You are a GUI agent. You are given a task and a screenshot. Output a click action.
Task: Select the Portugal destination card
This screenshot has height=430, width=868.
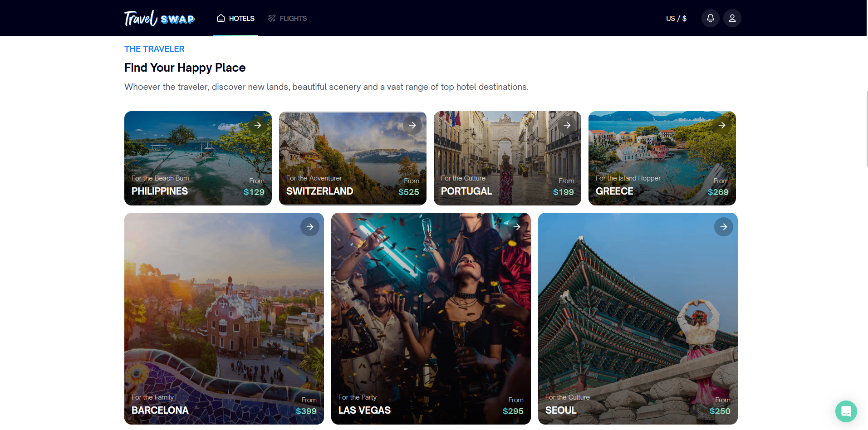[x=507, y=158]
